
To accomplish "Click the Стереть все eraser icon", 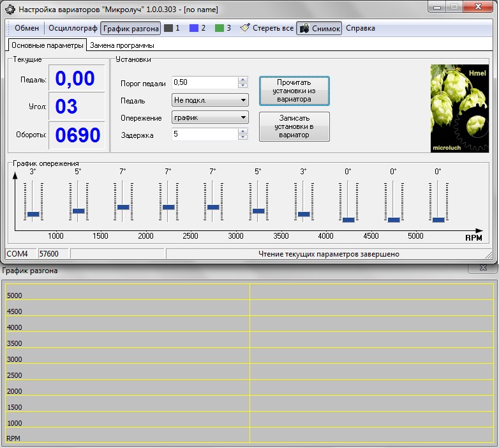I will click(x=244, y=28).
